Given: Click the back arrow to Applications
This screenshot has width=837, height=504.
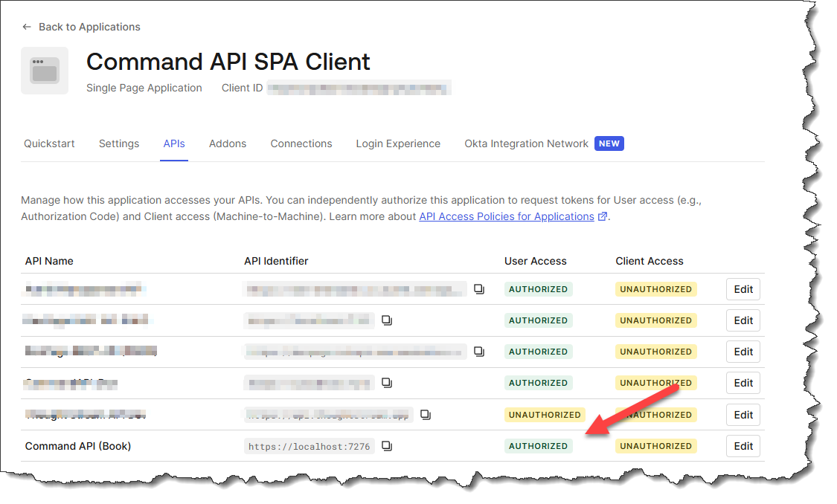Looking at the screenshot, I should pyautogui.click(x=27, y=27).
